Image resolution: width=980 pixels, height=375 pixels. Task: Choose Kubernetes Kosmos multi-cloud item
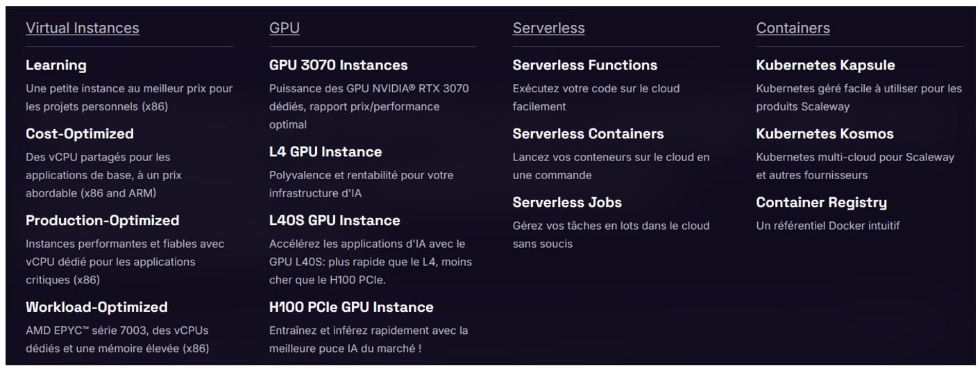[x=825, y=134]
